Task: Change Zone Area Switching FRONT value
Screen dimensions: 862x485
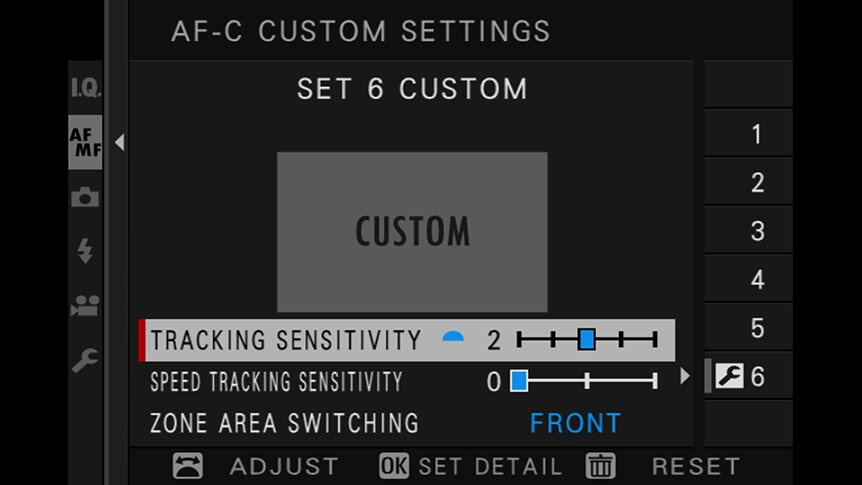Action: (x=576, y=423)
